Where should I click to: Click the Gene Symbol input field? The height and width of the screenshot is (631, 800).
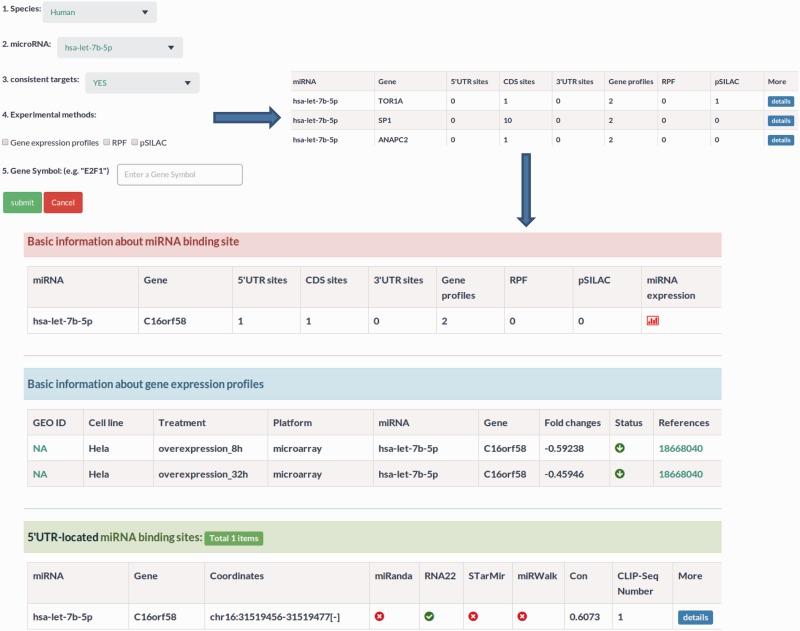180,175
